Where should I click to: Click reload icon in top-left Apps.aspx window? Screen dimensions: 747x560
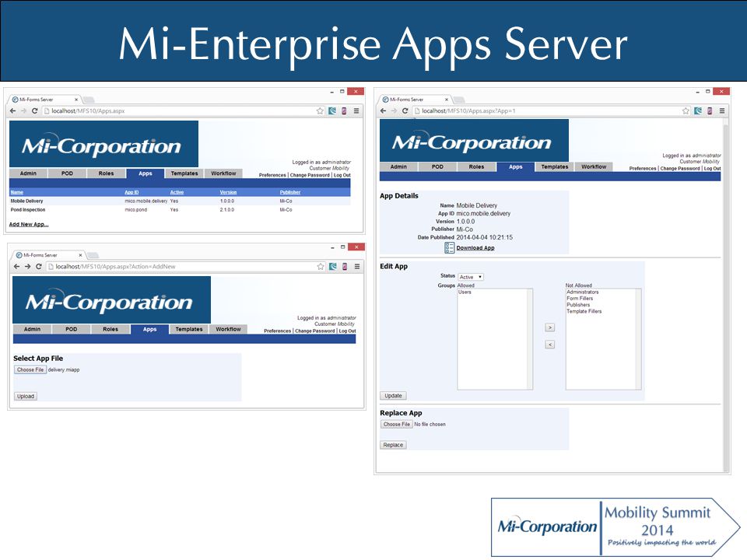(34, 111)
